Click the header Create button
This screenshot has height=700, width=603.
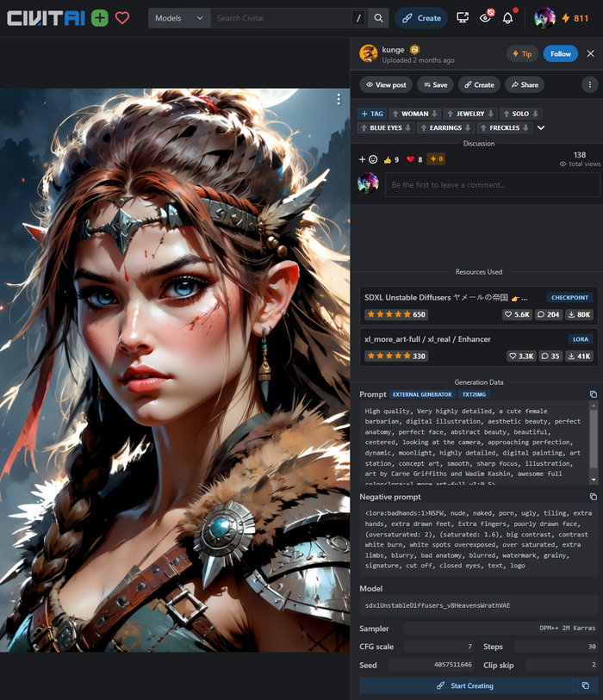[421, 18]
